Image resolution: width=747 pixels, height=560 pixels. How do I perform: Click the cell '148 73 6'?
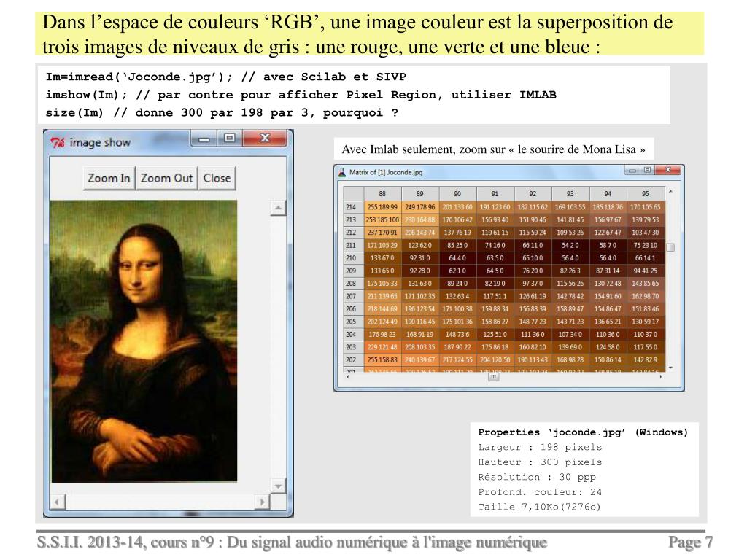(x=457, y=334)
